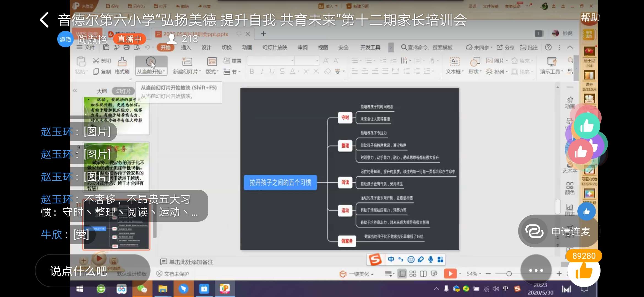Open the 新建幻灯片 dropdown

[187, 71]
